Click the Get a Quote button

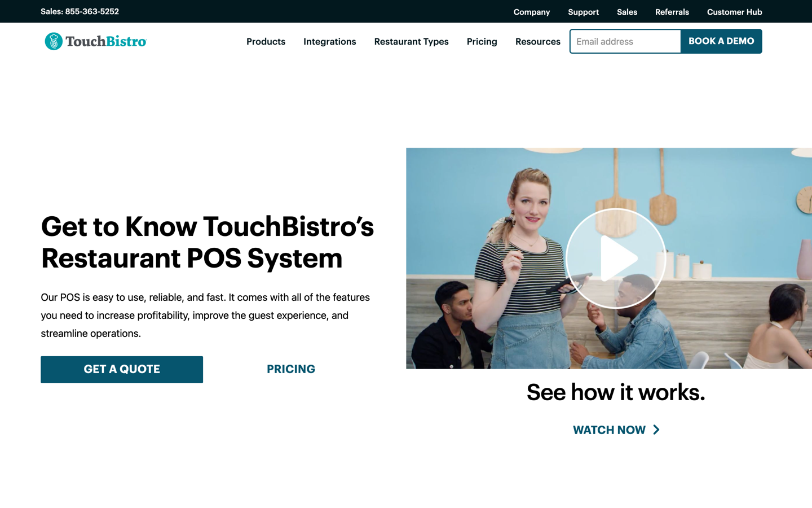pos(122,370)
